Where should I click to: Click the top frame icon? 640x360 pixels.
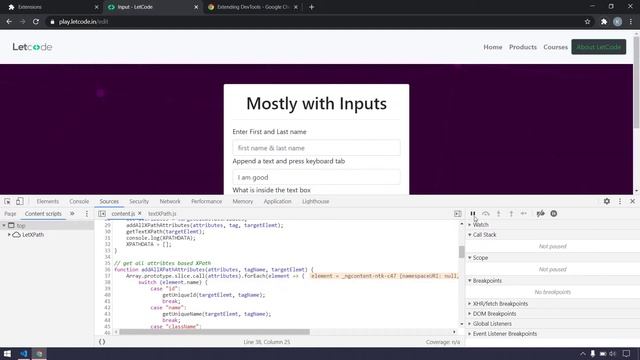pos(11,225)
